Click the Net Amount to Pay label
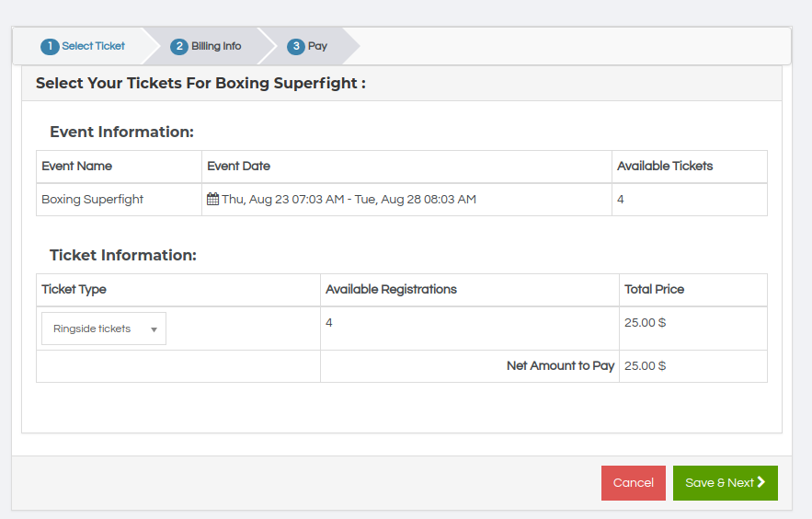Viewport: 812px width, 519px height. coord(560,366)
